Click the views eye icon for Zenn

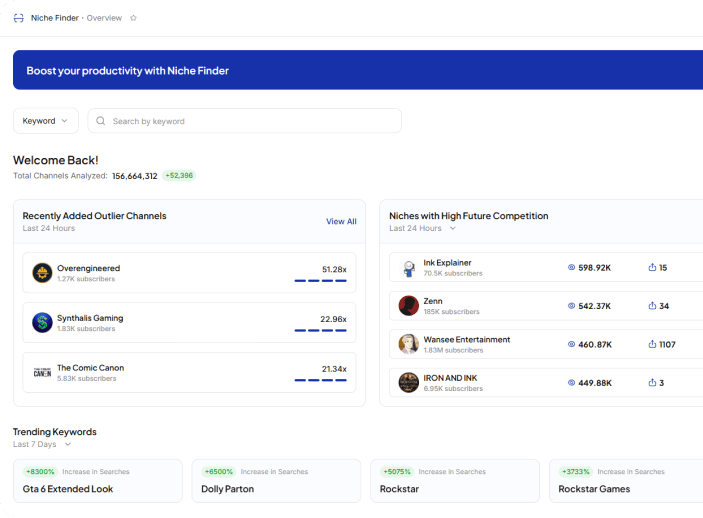coord(571,306)
